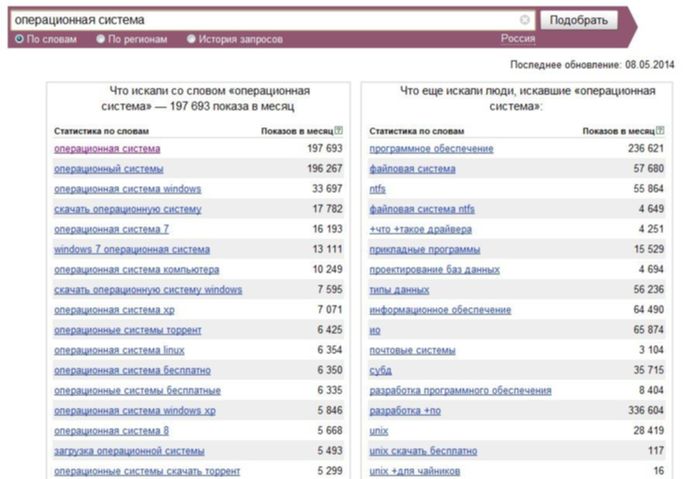Clear the search field with the X icon
Viewport: 688px width, 479px height.
(524, 20)
